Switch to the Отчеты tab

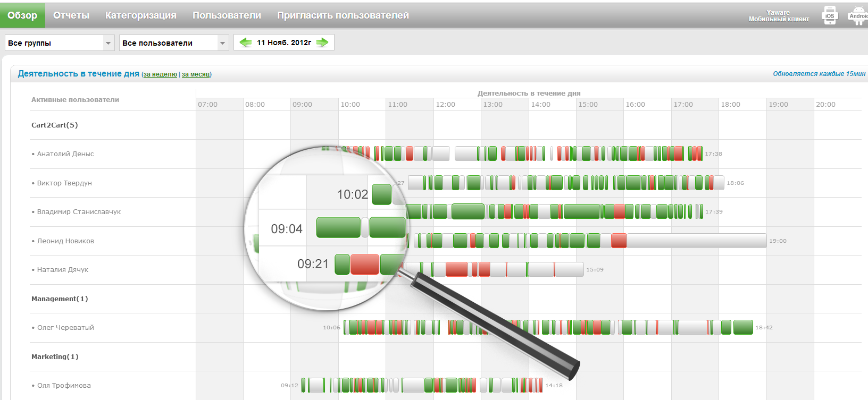point(71,15)
